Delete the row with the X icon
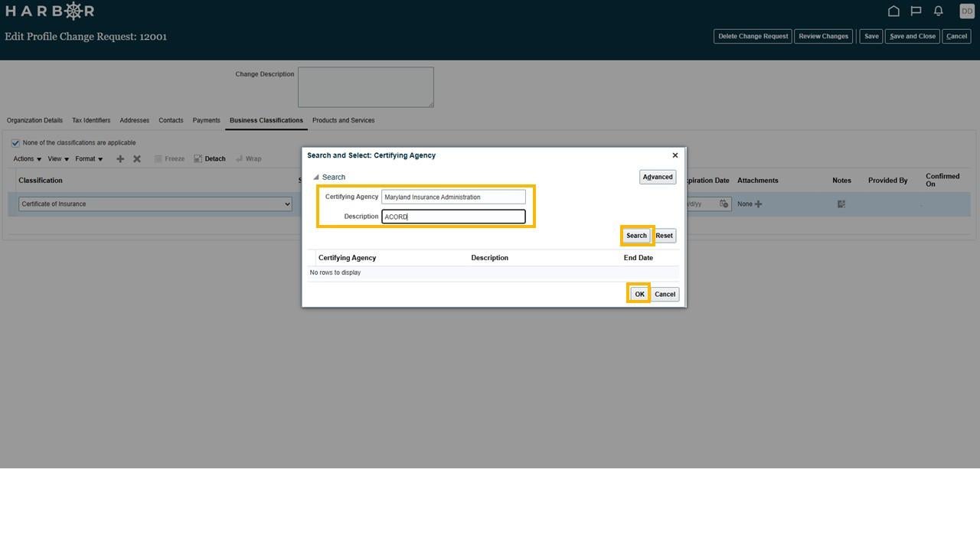 click(x=137, y=159)
